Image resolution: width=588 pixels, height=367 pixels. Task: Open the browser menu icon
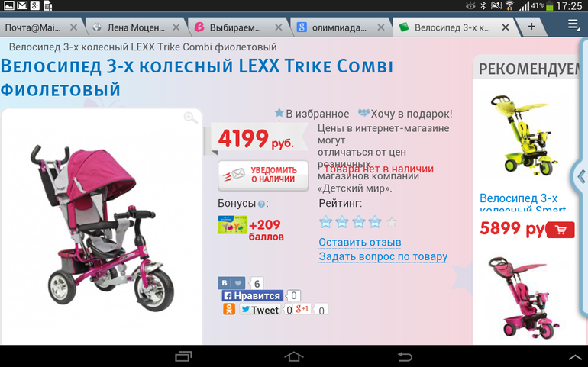coord(573,25)
